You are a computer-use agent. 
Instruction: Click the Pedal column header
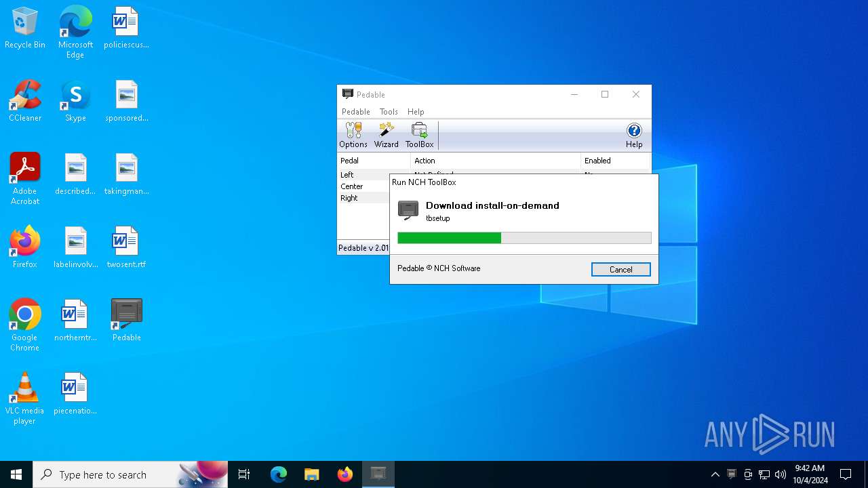(374, 161)
